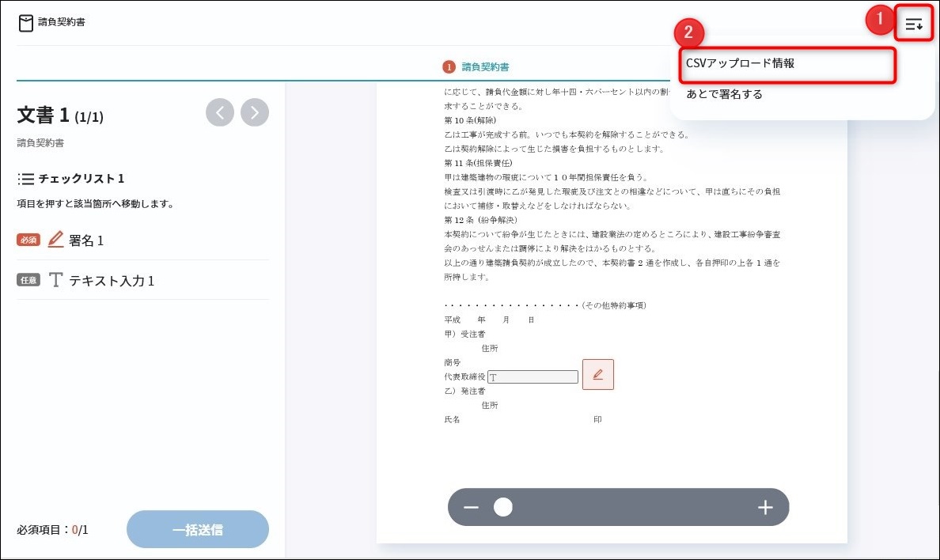This screenshot has height=560, width=940.
Task: Click the previous document arrow
Action: 220,112
